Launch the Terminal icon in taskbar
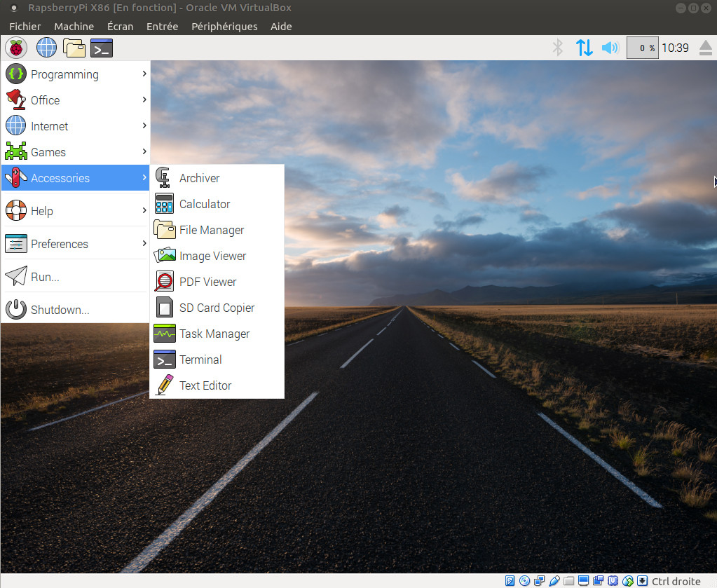Image resolution: width=717 pixels, height=588 pixels. [102, 48]
